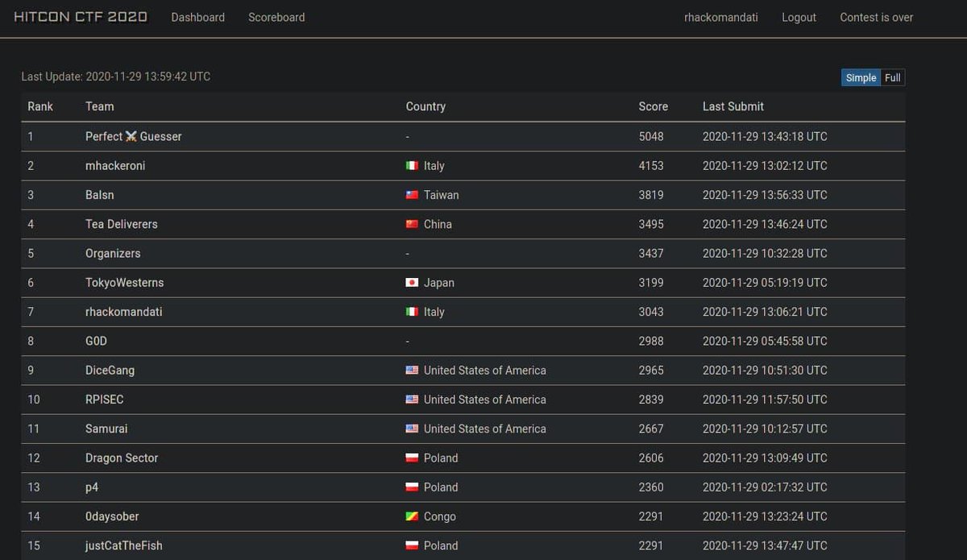Select team name Organizers
Screen dimensions: 967x560
(113, 253)
